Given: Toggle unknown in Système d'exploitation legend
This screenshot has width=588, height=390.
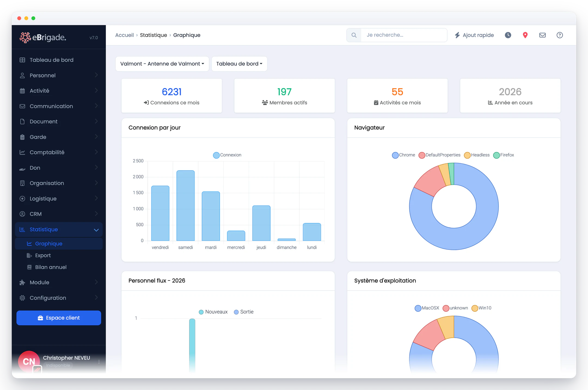Looking at the screenshot, I should (455, 308).
